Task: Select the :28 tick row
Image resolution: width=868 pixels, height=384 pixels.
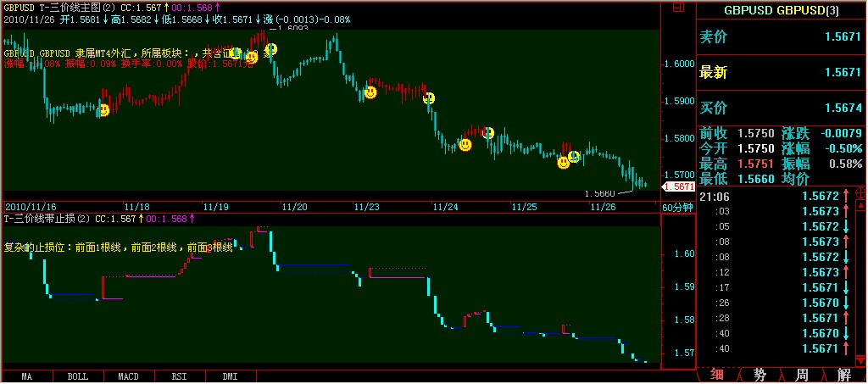Action: (x=776, y=318)
